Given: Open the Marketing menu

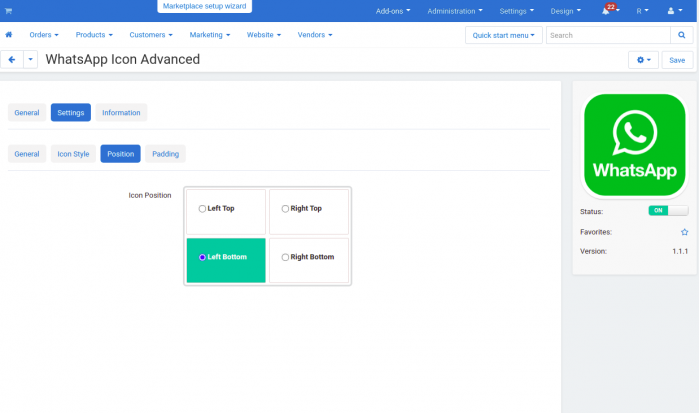Looking at the screenshot, I should pos(210,34).
